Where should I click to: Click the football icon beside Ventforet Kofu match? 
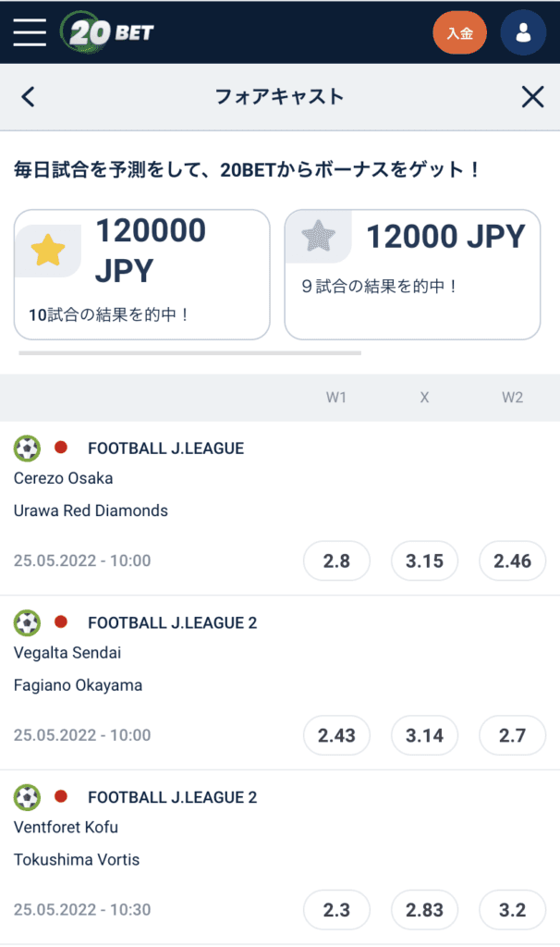tap(27, 796)
